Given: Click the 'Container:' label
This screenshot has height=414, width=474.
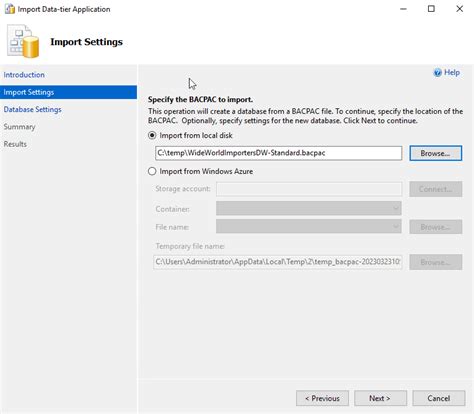Looking at the screenshot, I should point(172,209).
